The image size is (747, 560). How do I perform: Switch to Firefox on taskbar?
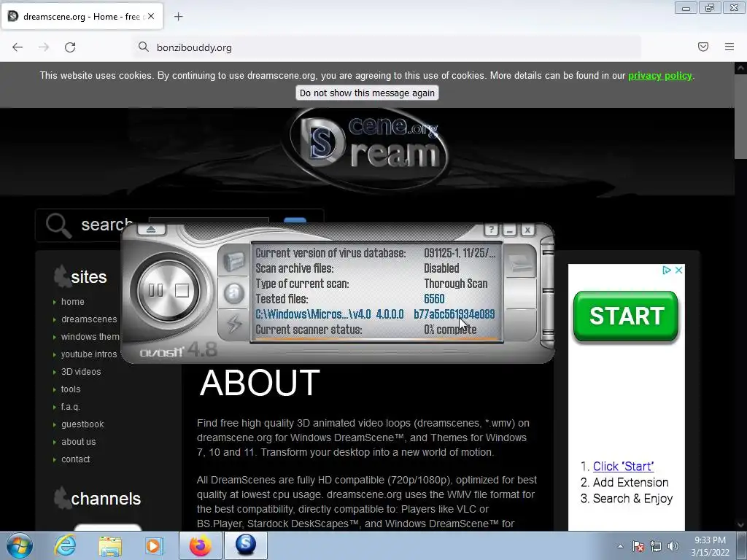(200, 545)
